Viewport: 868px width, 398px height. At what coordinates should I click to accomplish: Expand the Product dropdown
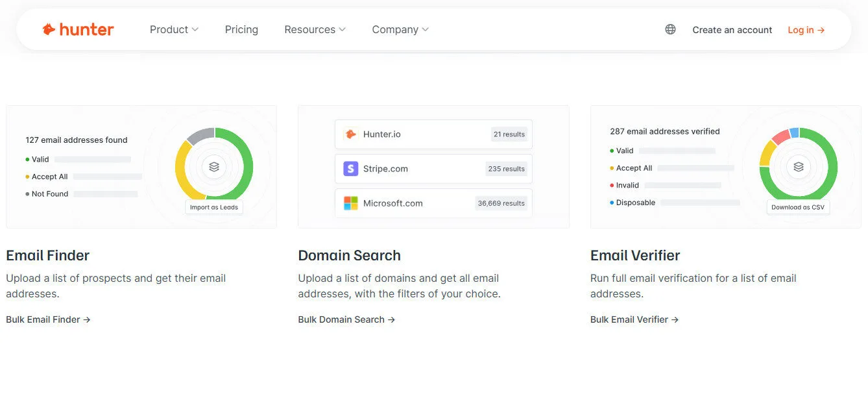pos(173,29)
